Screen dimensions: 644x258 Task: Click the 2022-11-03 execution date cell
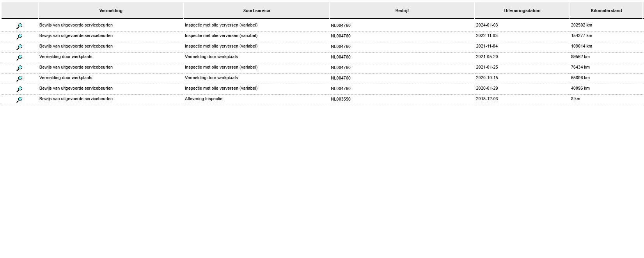[486, 35]
